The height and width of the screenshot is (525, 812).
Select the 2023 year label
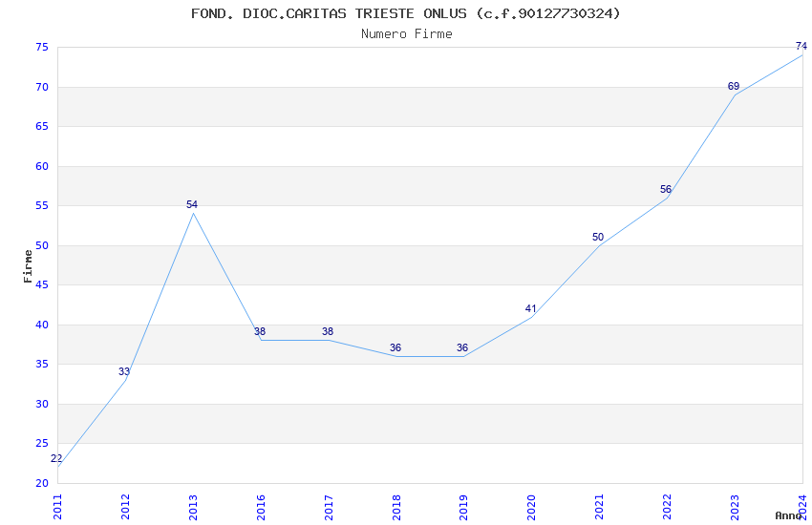coord(736,507)
